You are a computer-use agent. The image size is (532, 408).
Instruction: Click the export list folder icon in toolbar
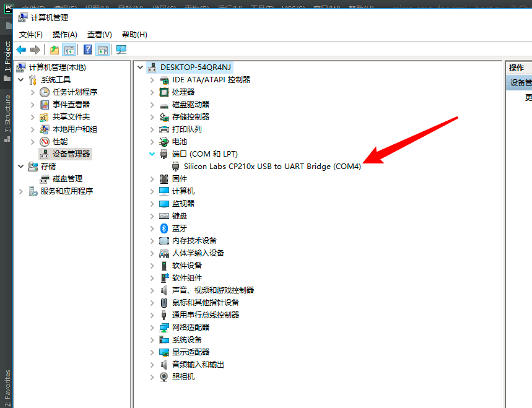55,50
